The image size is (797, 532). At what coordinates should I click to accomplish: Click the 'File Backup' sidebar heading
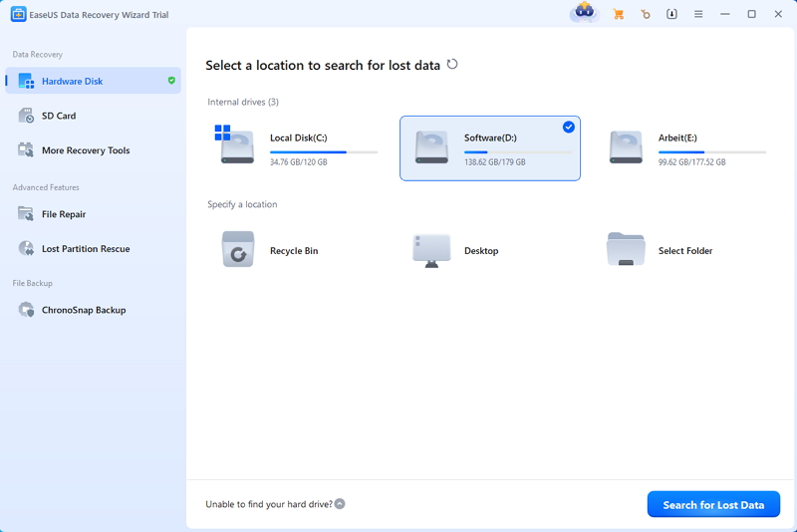pos(33,283)
